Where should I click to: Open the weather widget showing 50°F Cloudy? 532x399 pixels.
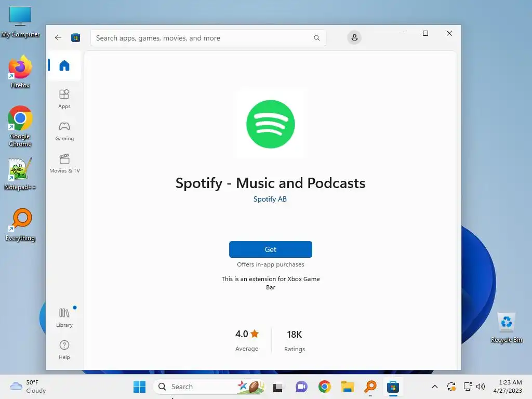pos(28,387)
